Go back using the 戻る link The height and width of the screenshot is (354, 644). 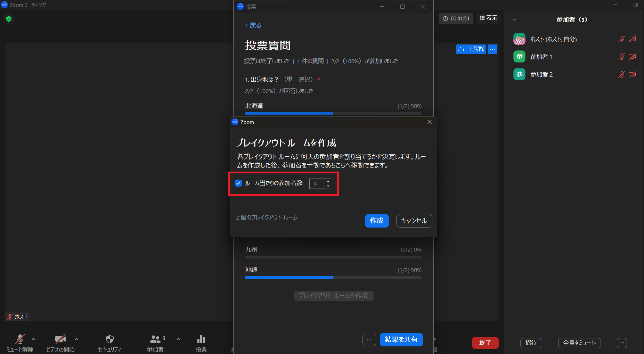pos(253,25)
